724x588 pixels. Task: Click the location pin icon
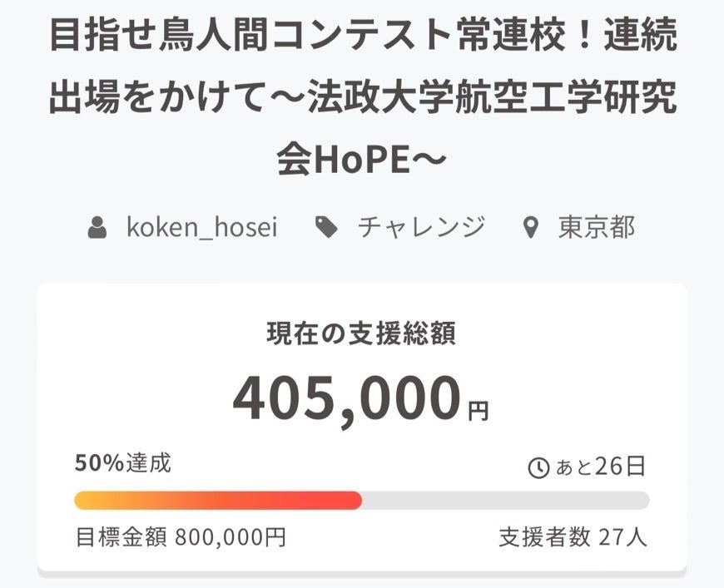click(x=530, y=227)
